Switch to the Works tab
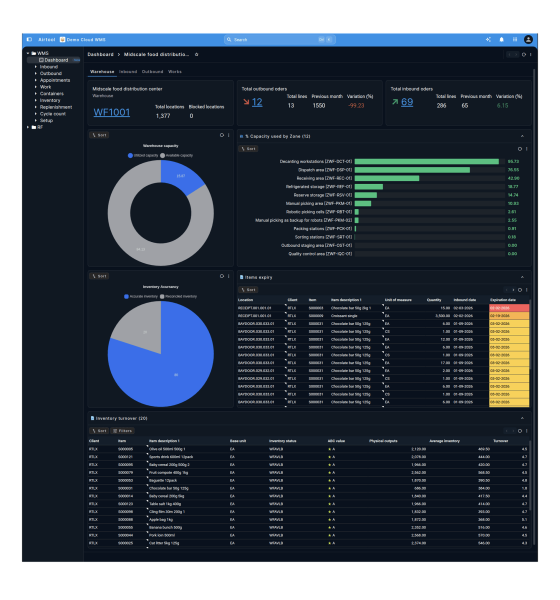The image size is (560, 600). click(x=175, y=72)
